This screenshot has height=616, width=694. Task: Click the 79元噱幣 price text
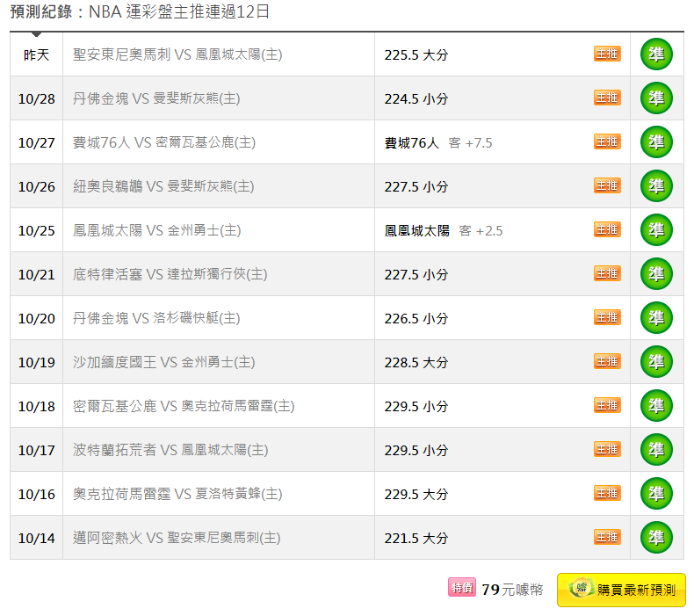(x=512, y=590)
